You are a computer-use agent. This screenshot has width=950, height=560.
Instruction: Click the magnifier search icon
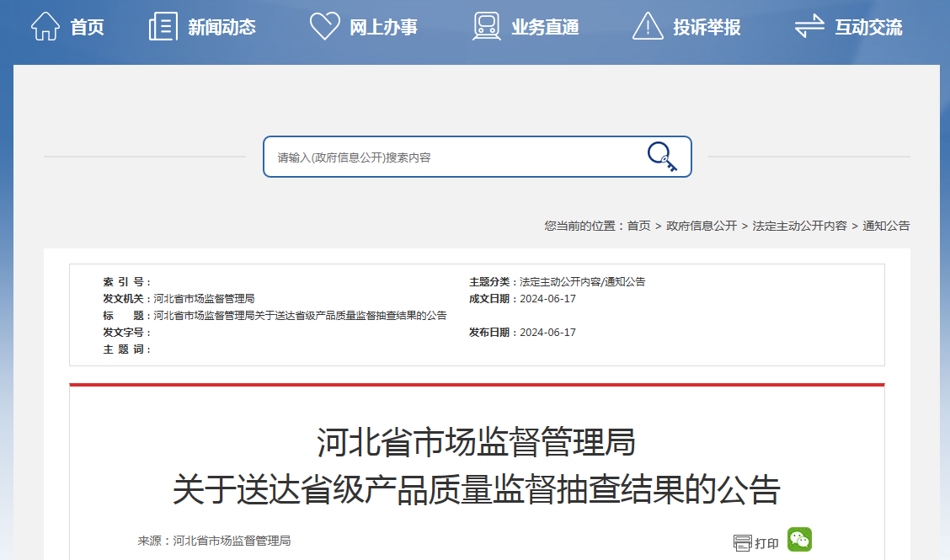(662, 157)
